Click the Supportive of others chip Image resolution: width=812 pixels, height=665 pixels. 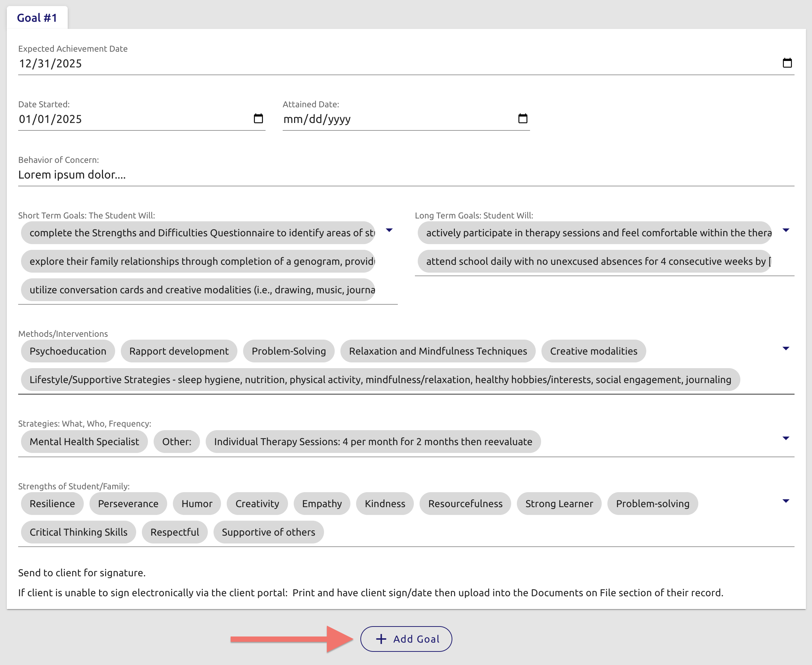(x=269, y=532)
